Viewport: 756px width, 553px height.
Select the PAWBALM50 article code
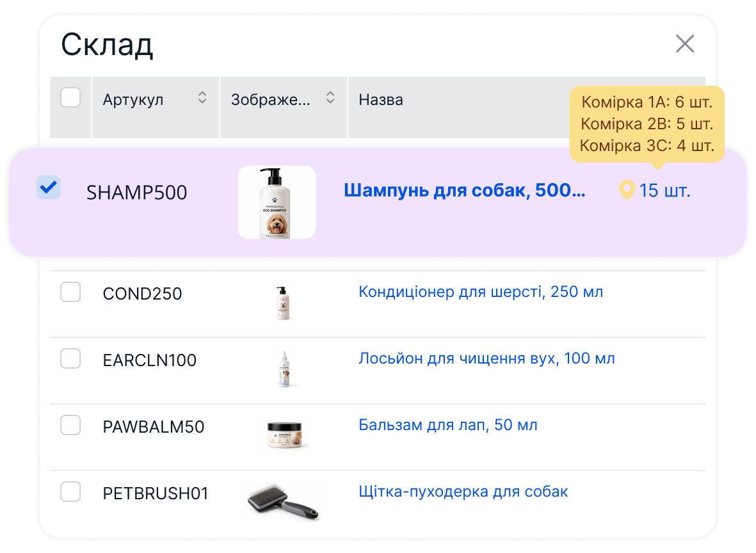pos(154,427)
